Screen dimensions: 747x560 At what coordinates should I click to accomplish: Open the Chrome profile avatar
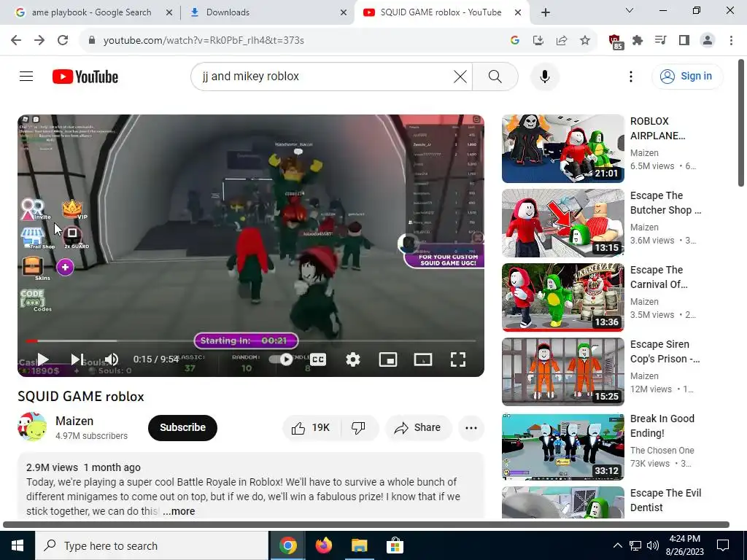pos(708,40)
